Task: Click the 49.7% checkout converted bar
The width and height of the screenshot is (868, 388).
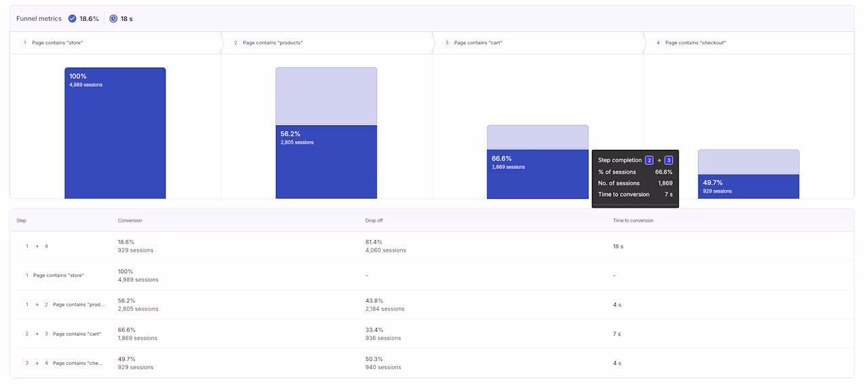Action: pyautogui.click(x=749, y=187)
